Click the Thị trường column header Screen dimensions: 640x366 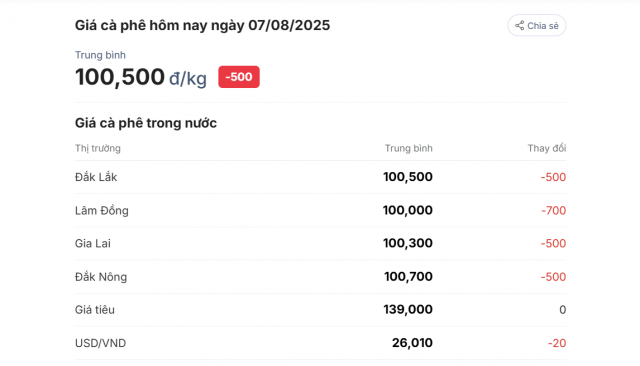click(x=98, y=149)
